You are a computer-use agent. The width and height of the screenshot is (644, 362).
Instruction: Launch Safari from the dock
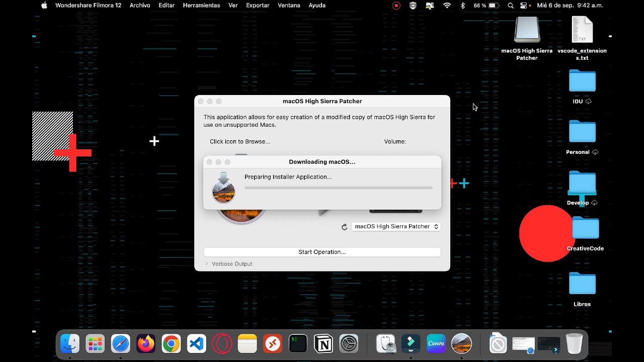click(x=121, y=344)
